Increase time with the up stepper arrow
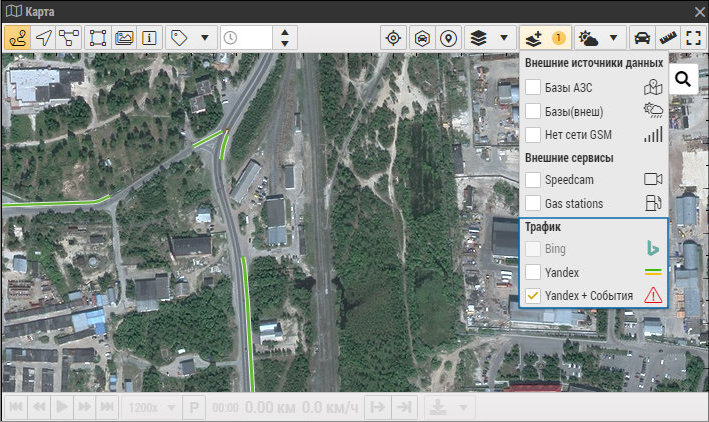Screen dimensions: 709x422 [x=285, y=33]
